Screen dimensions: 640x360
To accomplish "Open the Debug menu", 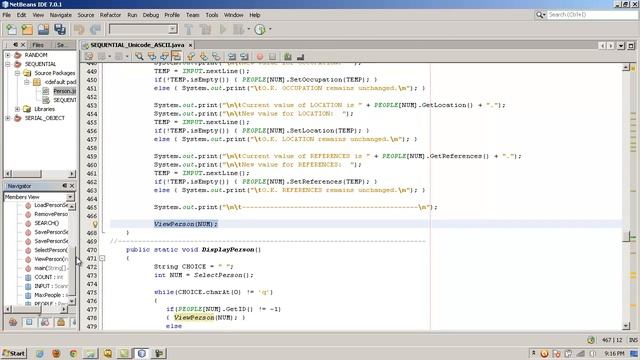I will coord(151,15).
